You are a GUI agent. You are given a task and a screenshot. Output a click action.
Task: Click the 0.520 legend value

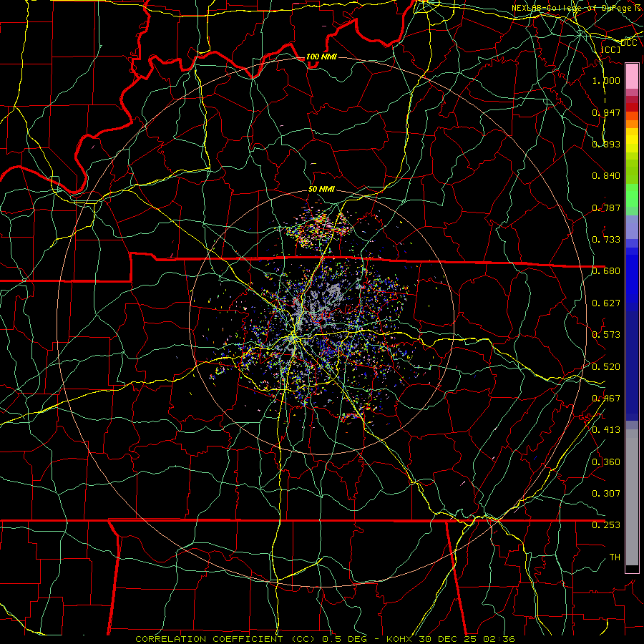[606, 367]
